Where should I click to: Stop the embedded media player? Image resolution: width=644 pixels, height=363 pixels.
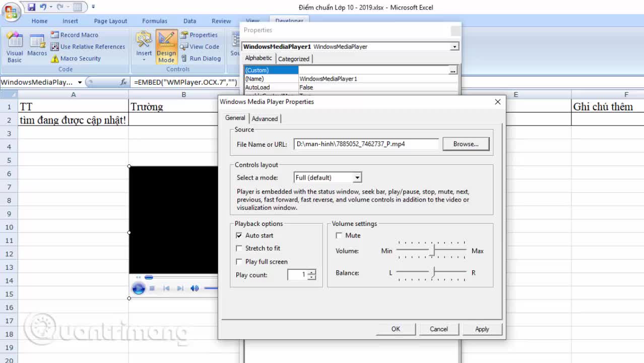click(152, 288)
